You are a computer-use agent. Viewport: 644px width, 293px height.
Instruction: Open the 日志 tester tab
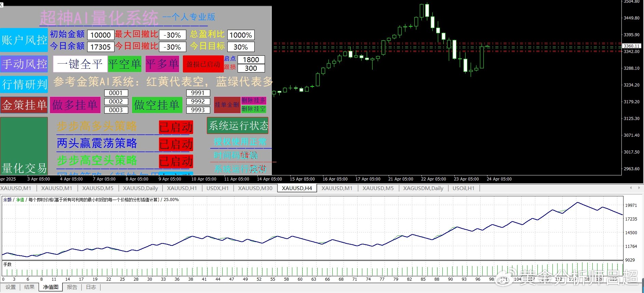[91, 287]
